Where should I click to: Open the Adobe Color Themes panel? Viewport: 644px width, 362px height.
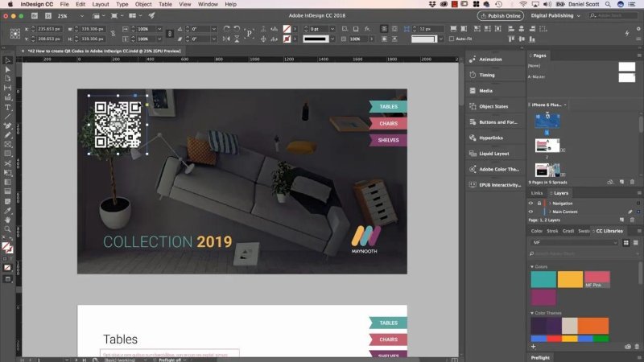(498, 169)
